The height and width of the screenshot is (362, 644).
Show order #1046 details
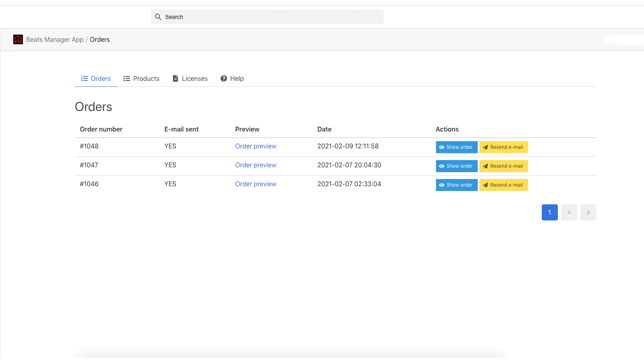[x=456, y=185]
